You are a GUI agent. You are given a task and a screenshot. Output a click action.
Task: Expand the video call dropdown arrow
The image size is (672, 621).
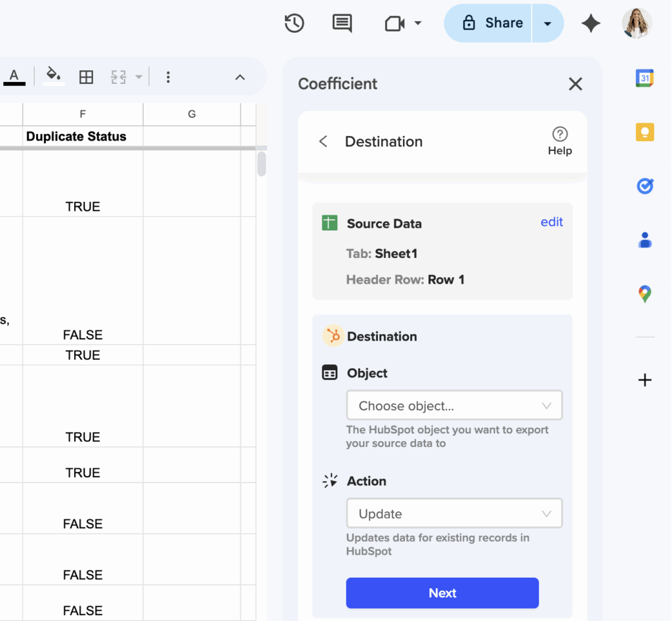coord(418,23)
